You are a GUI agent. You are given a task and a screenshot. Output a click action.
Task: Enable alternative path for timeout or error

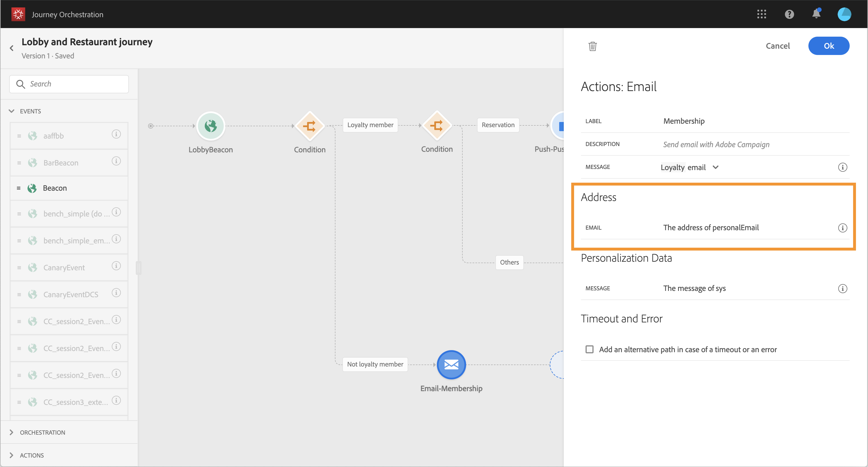(x=589, y=349)
